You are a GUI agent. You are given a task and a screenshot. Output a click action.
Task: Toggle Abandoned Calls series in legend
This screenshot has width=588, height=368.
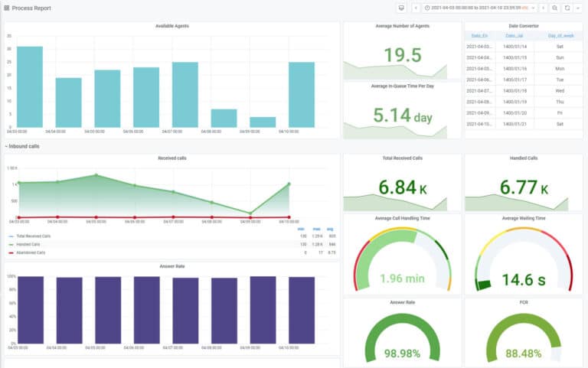(x=29, y=252)
